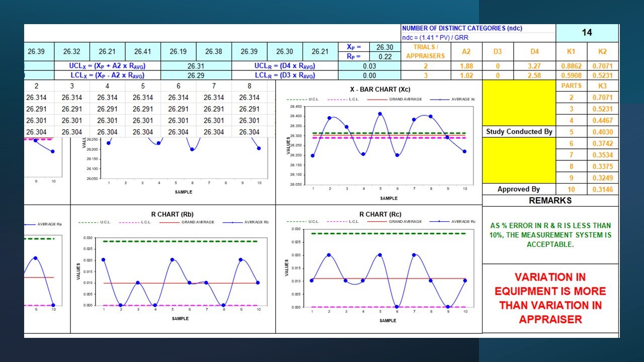The width and height of the screenshot is (644, 362).
Task: Select the LCLx formula cell
Action: click(107, 75)
